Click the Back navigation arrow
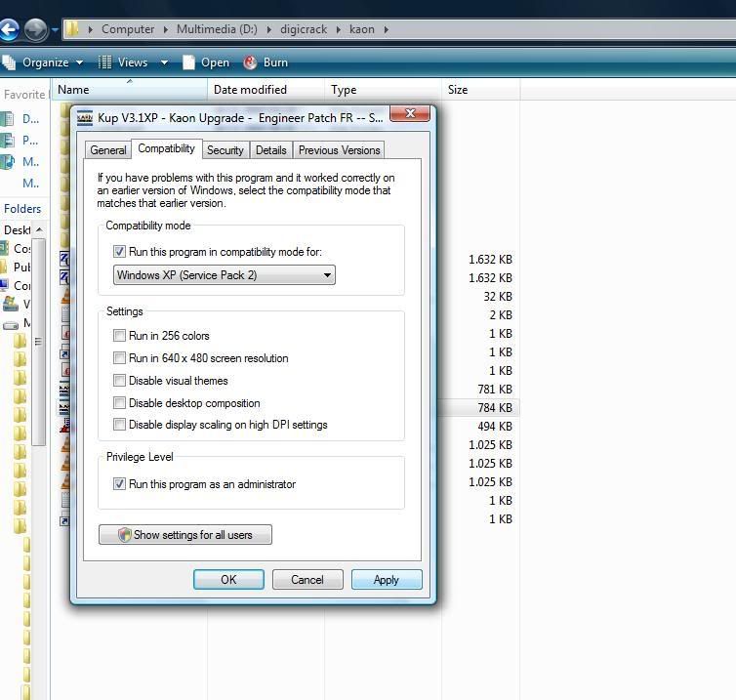Image resolution: width=736 pixels, height=700 pixels. pos(8,29)
